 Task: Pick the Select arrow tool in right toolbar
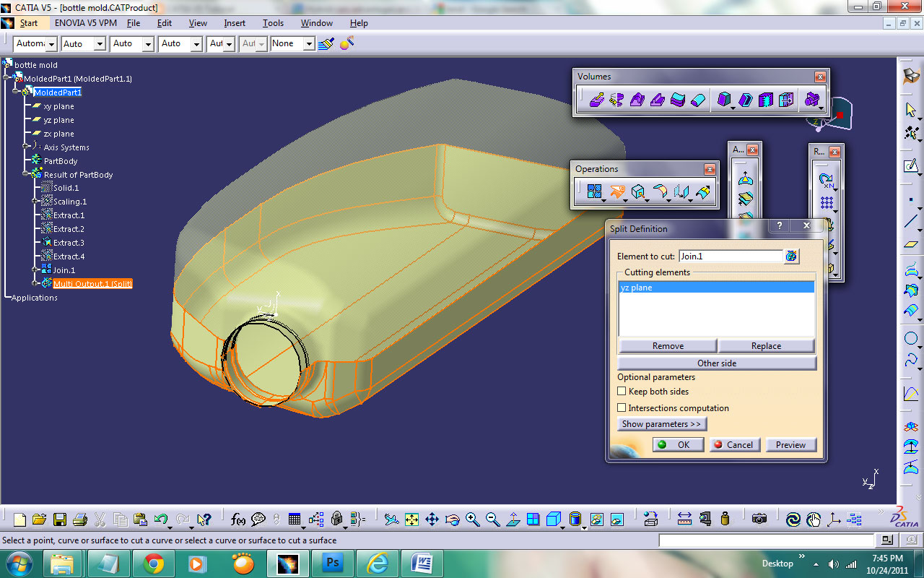[x=911, y=110]
